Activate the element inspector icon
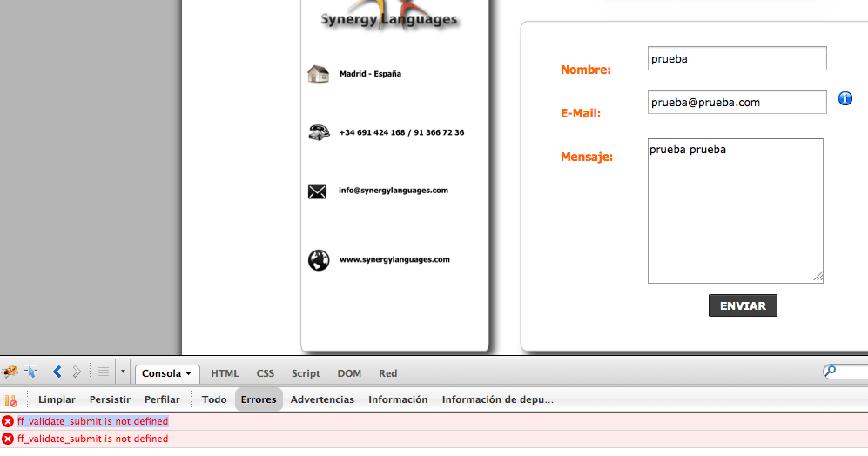This screenshot has height=456, width=868. [x=30, y=372]
